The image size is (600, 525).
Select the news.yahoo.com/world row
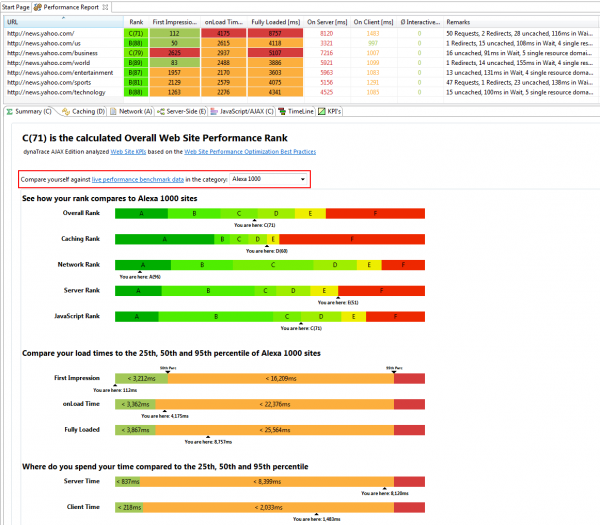pyautogui.click(x=300, y=63)
